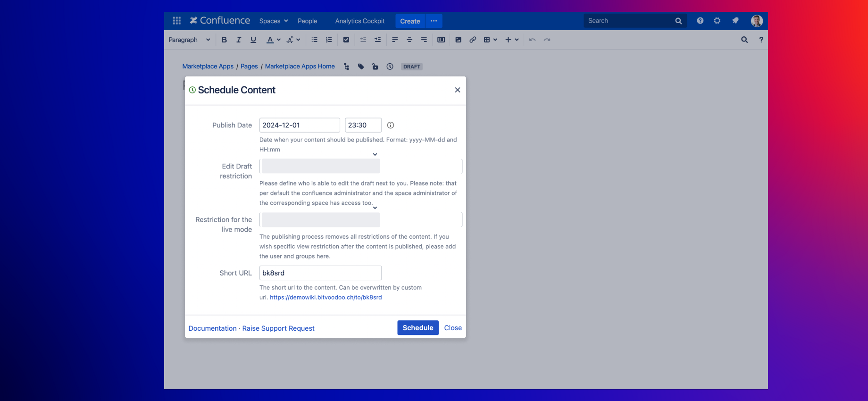Click the Edit Draft restriction field
Screen dimensions: 868x401
361,166
